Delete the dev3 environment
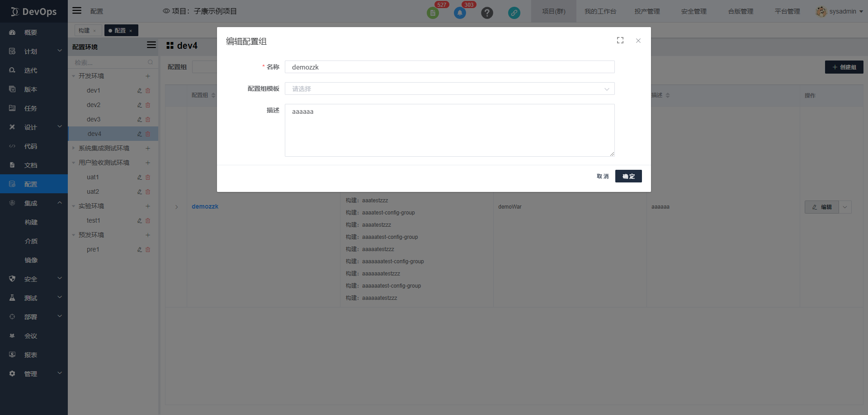 pyautogui.click(x=148, y=120)
